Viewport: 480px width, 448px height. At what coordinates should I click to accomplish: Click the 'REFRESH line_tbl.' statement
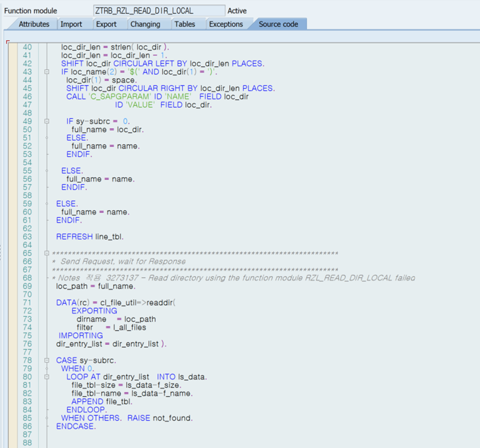click(x=90, y=236)
